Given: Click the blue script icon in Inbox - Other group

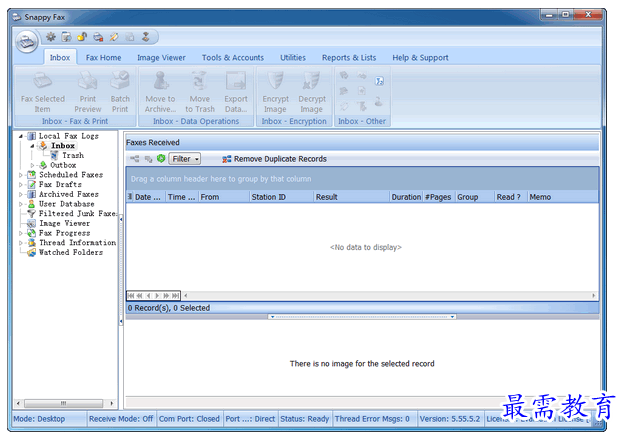Looking at the screenshot, I should tap(379, 81).
